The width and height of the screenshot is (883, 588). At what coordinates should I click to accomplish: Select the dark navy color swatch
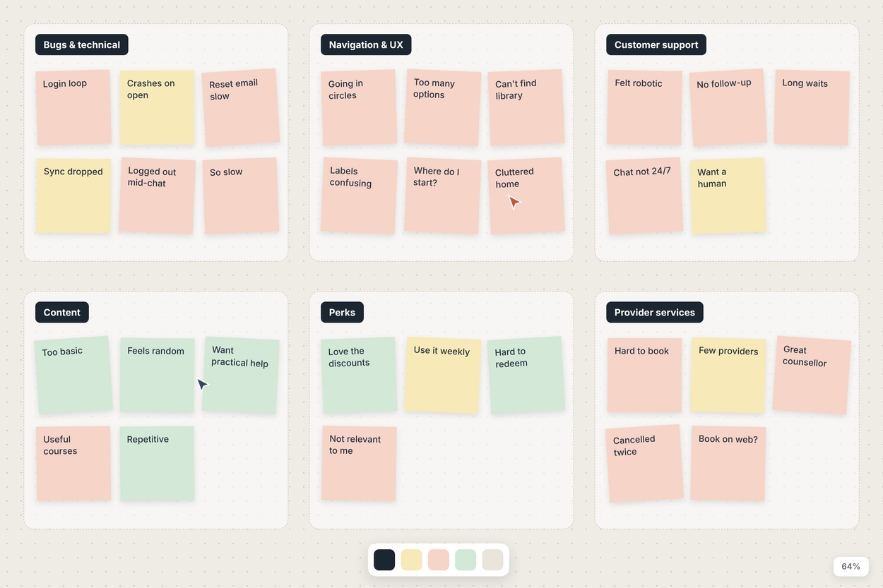click(x=384, y=560)
